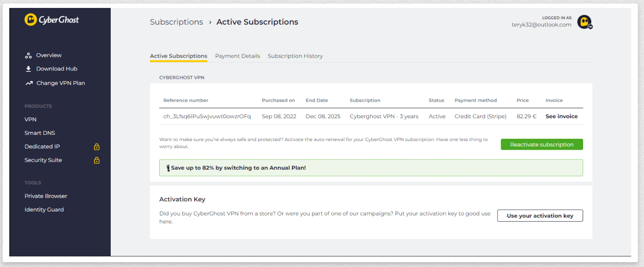Click the CYBERGHOST VPN section label

coord(182,78)
